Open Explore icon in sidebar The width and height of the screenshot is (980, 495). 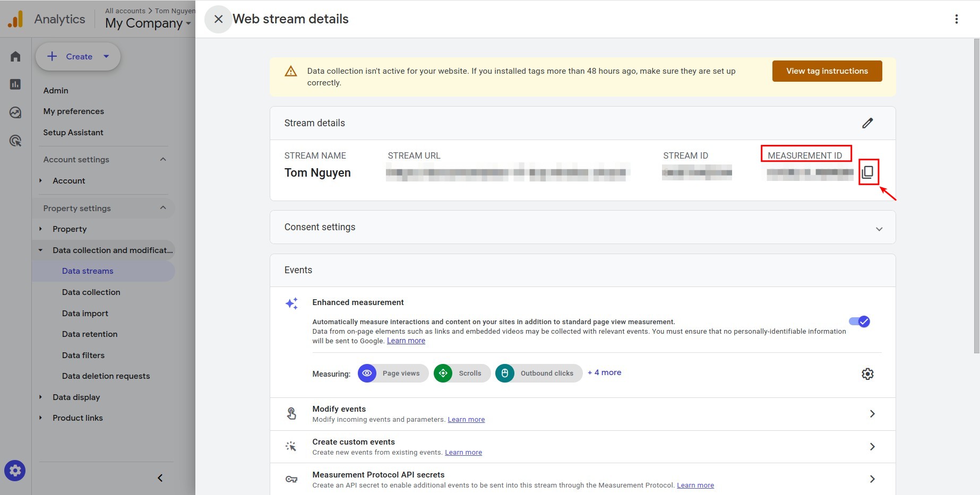[x=15, y=112]
